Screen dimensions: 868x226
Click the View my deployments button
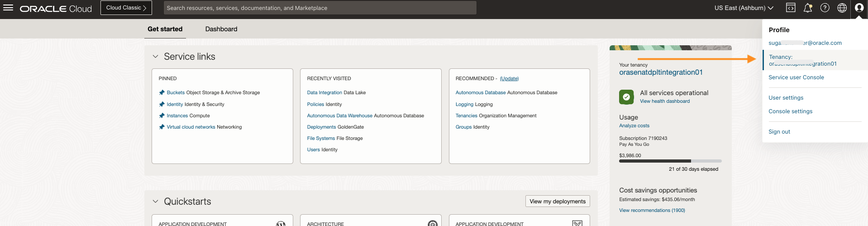pyautogui.click(x=558, y=202)
